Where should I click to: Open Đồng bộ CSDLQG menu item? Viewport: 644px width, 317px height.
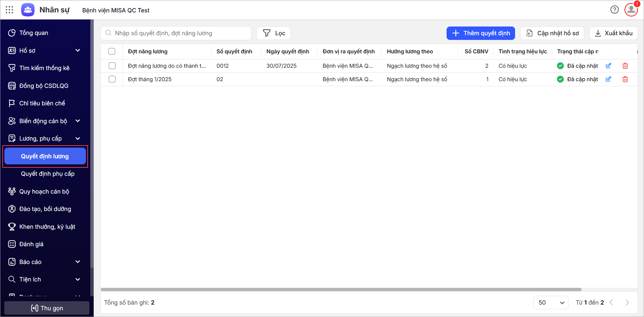45,86
